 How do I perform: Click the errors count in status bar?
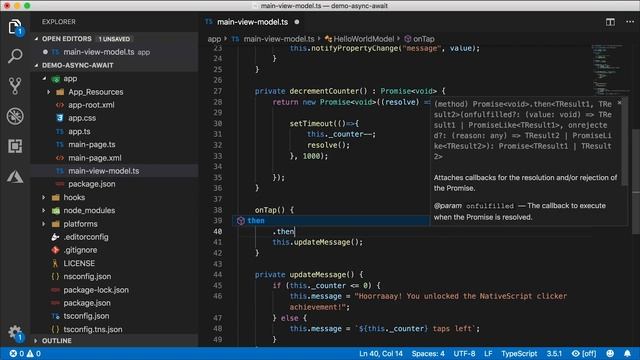coord(17,353)
